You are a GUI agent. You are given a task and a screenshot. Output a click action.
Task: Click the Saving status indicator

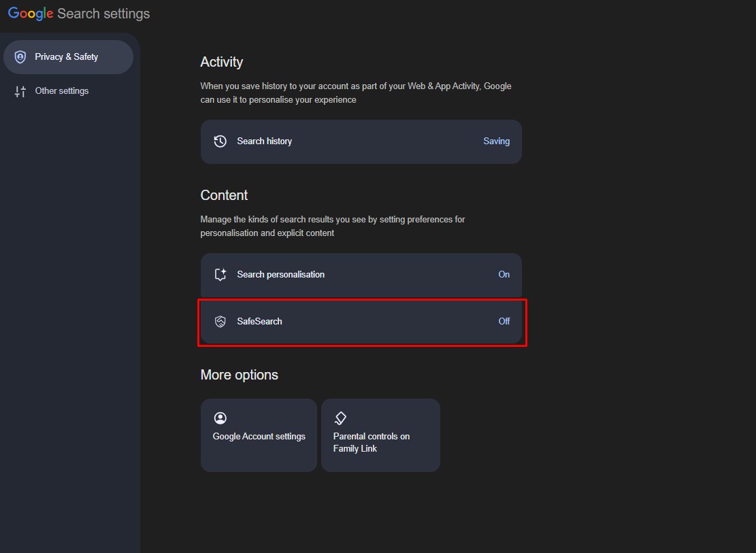coord(496,141)
